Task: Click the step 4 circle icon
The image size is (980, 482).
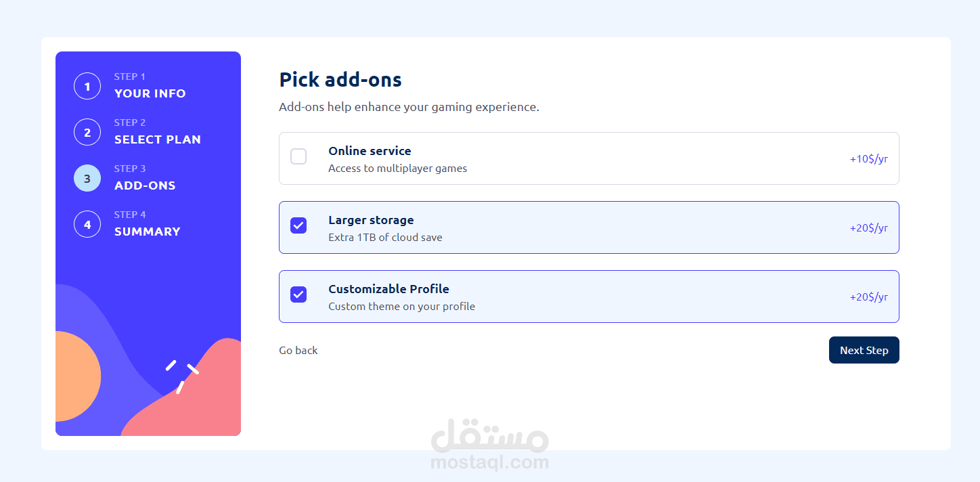Action: pos(87,224)
